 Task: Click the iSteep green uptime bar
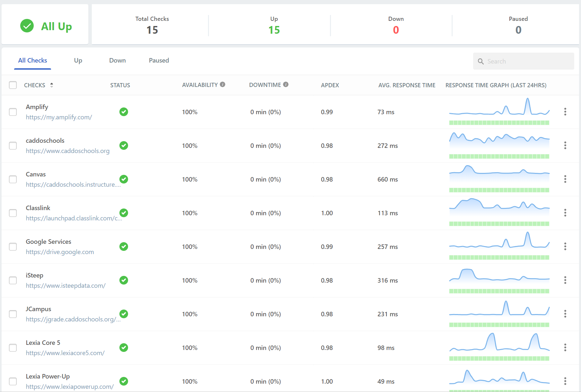coord(499,291)
